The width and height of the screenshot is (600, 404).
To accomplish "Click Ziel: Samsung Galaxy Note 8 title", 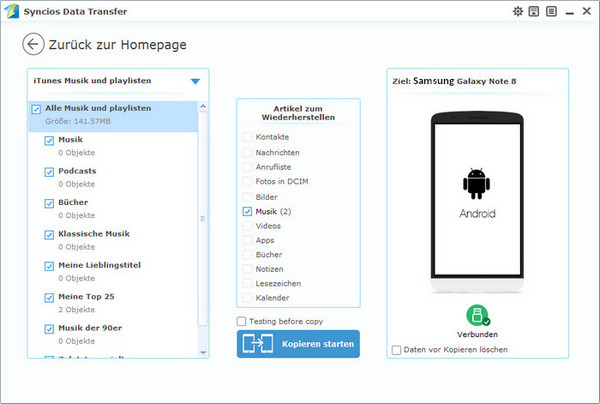I will tap(454, 81).
